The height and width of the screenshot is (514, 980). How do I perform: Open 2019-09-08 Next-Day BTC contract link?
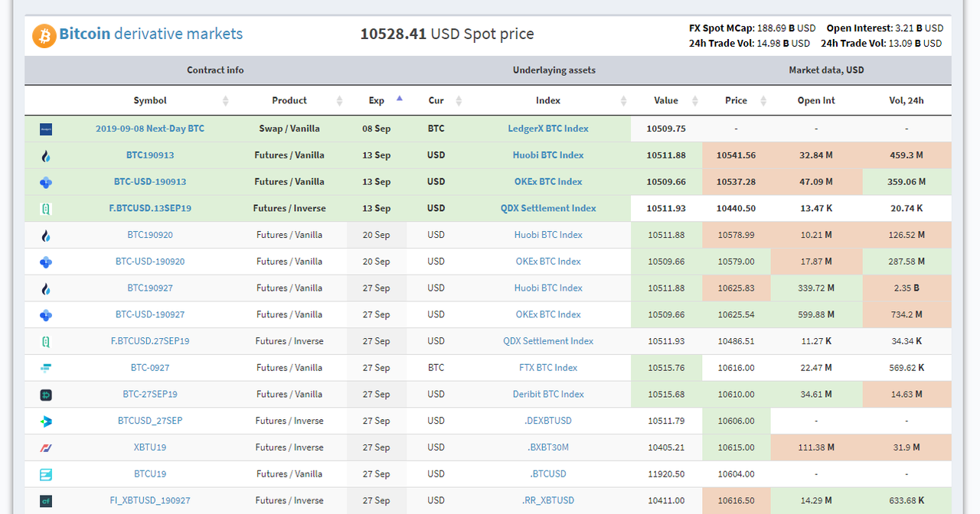(150, 128)
